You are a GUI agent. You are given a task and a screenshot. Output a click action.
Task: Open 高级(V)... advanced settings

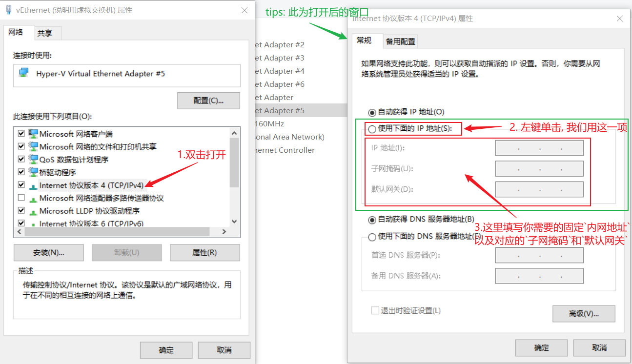(583, 314)
